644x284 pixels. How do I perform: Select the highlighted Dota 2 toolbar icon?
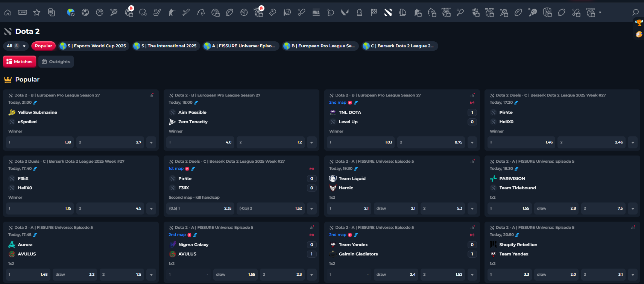[x=388, y=12]
